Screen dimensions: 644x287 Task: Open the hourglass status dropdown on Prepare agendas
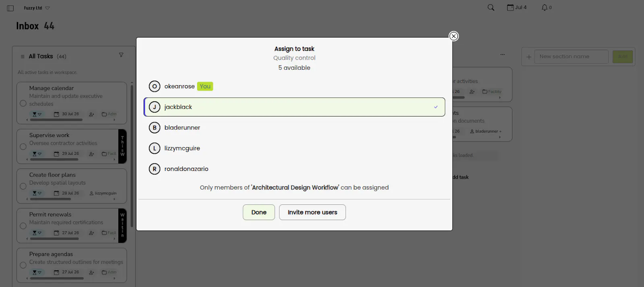click(x=37, y=272)
